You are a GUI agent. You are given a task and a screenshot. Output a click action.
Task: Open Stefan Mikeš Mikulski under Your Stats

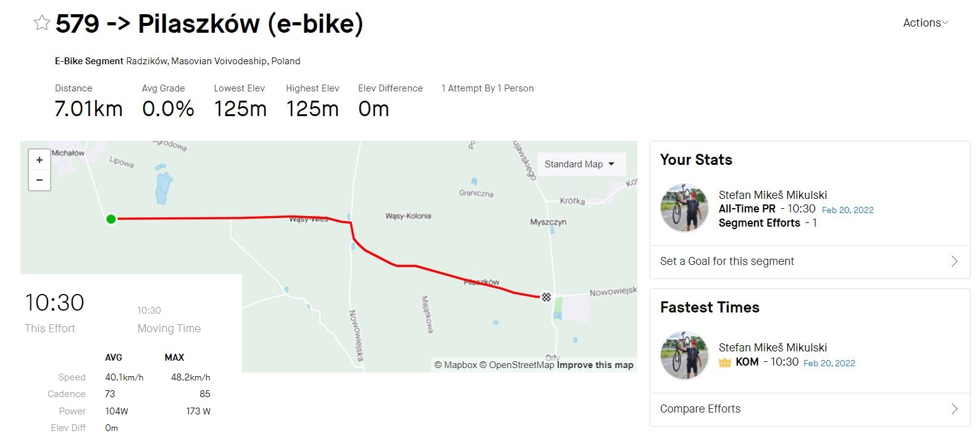coord(773,195)
